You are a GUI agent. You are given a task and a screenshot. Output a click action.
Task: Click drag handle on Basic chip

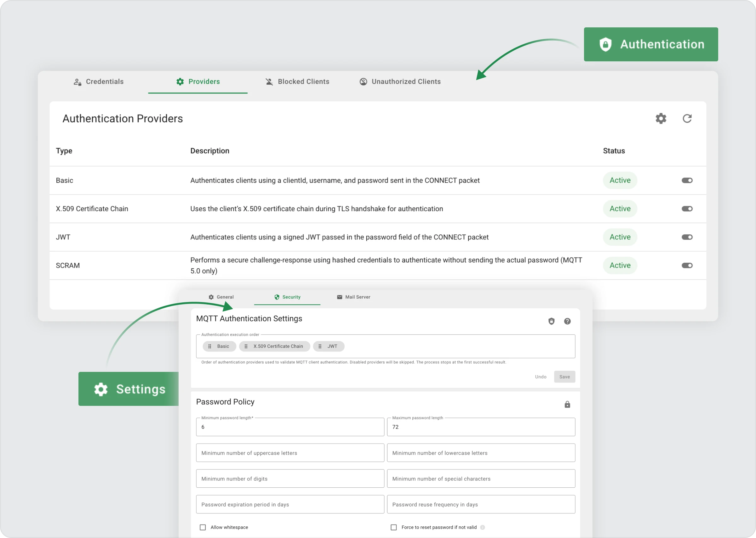(209, 346)
